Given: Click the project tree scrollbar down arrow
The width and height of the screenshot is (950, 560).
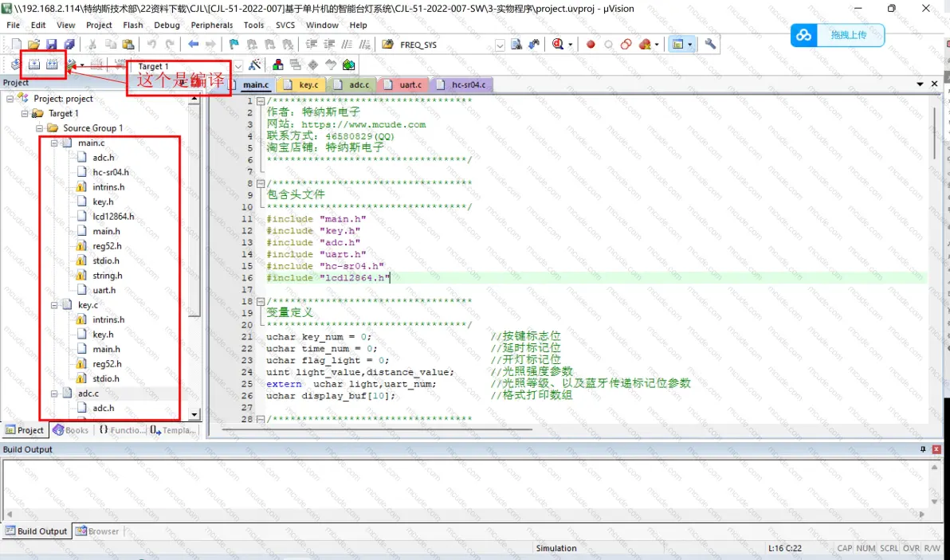Looking at the screenshot, I should 194,415.
